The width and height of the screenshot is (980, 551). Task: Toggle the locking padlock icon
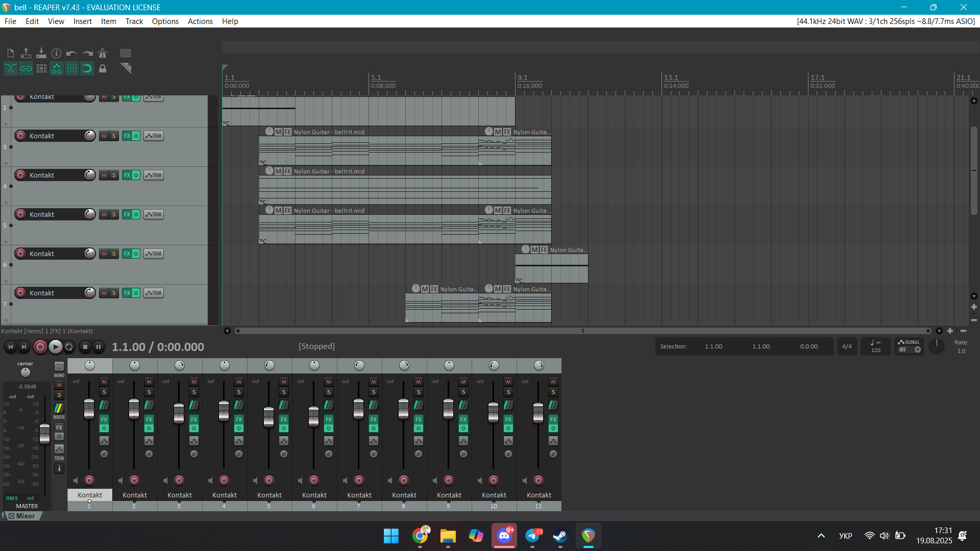point(103,68)
